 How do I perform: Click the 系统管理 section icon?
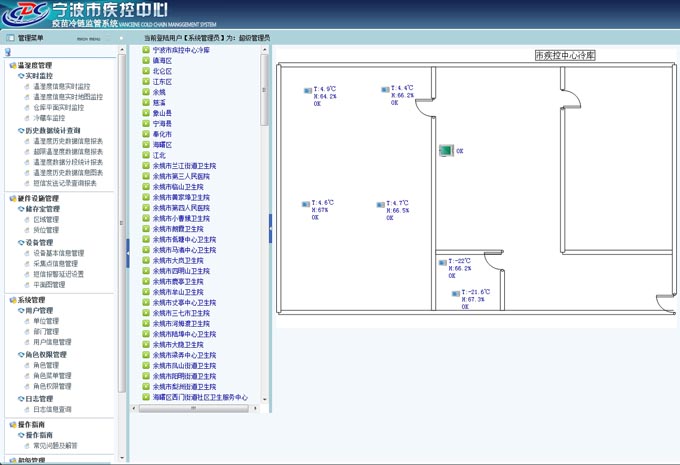click(x=13, y=300)
